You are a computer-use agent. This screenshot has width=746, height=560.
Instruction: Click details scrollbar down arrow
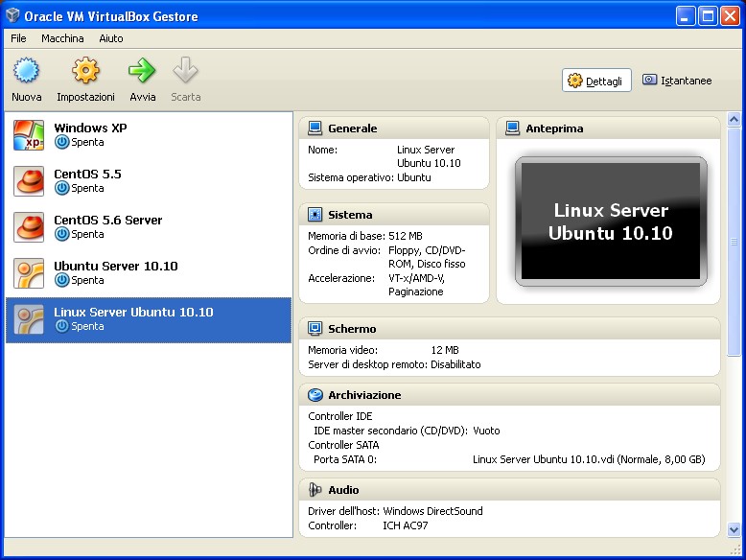click(734, 529)
